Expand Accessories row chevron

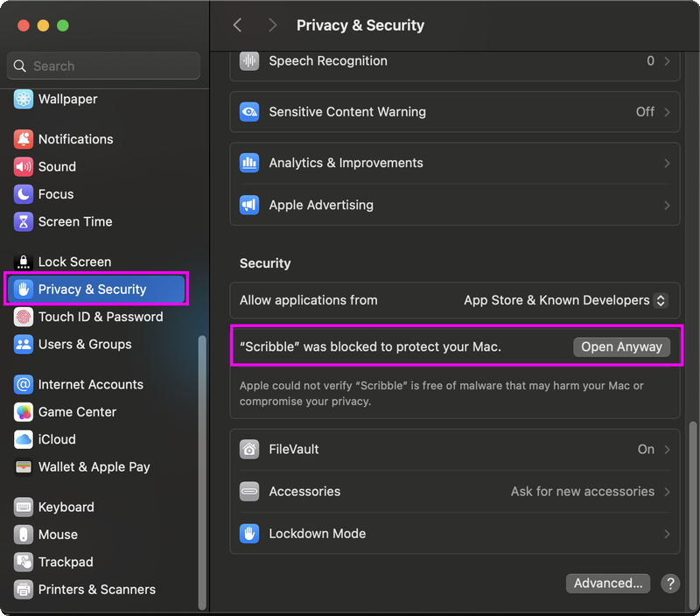click(667, 492)
